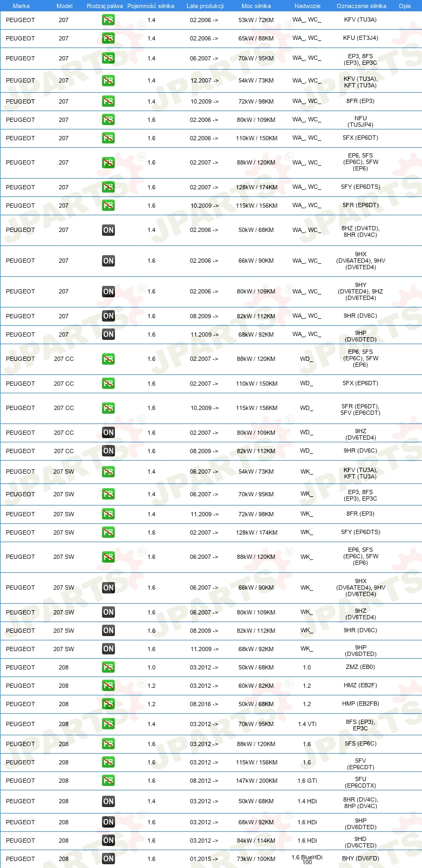Click petrol icon in 207 SW 128kW / 174KM row
The image size is (422, 868).
coord(108,532)
